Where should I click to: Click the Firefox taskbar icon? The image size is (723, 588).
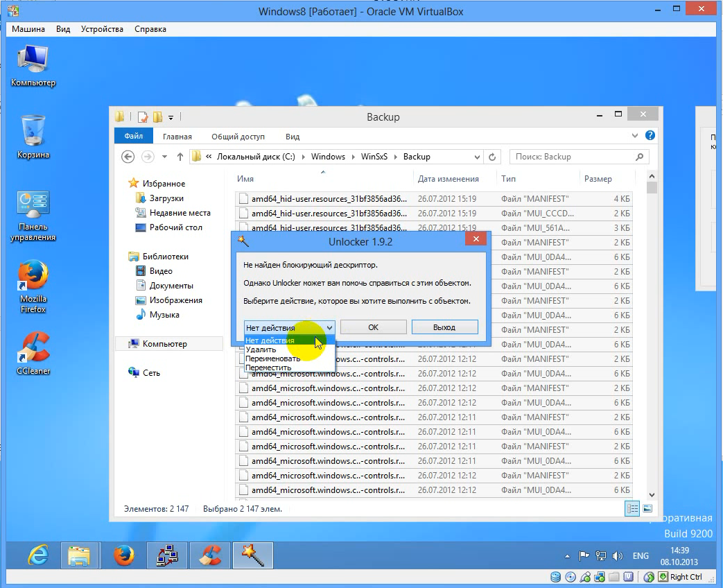pos(123,555)
